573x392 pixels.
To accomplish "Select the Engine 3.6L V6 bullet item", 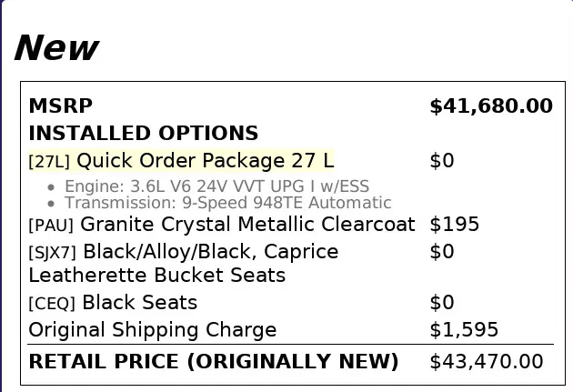I will 216,187.
